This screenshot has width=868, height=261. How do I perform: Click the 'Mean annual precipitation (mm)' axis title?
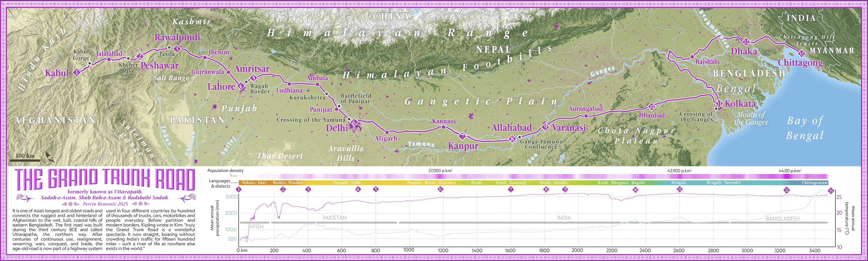215,218
